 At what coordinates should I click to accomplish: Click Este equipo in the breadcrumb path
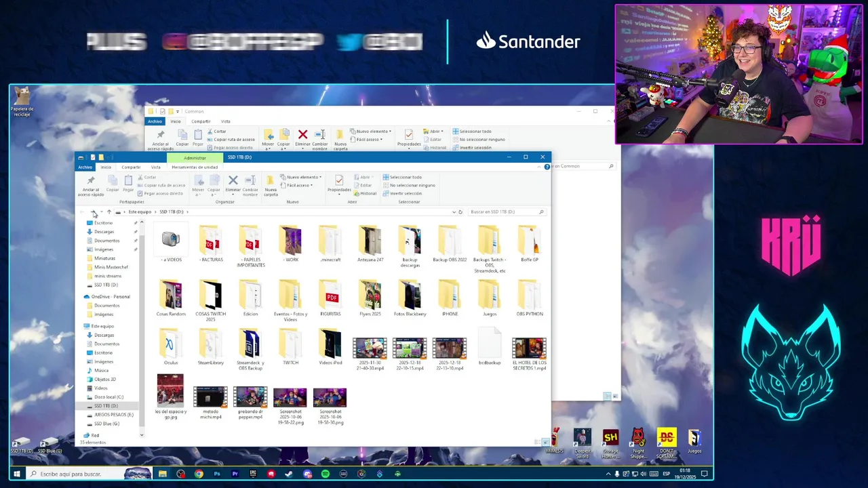140,212
